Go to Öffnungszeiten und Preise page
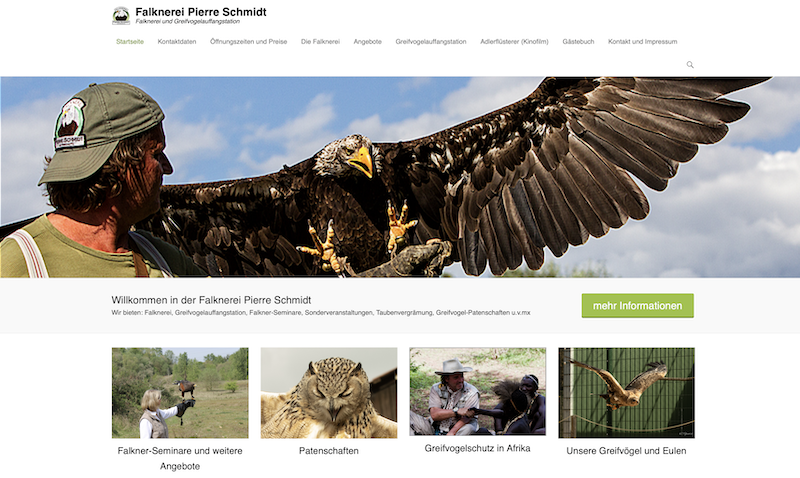Screen dimensions: 800x478 (x=248, y=42)
